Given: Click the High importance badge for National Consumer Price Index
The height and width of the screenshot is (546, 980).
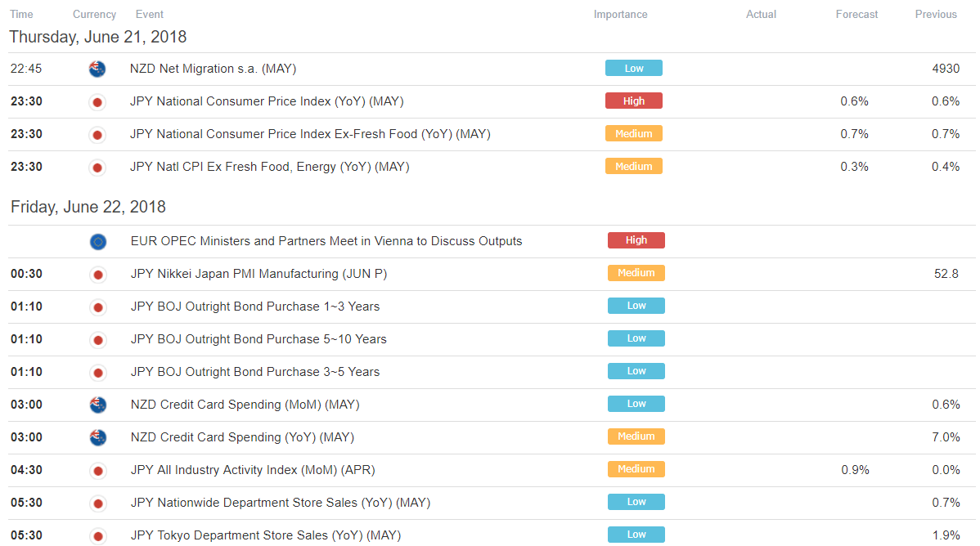Looking at the screenshot, I should tap(634, 101).
